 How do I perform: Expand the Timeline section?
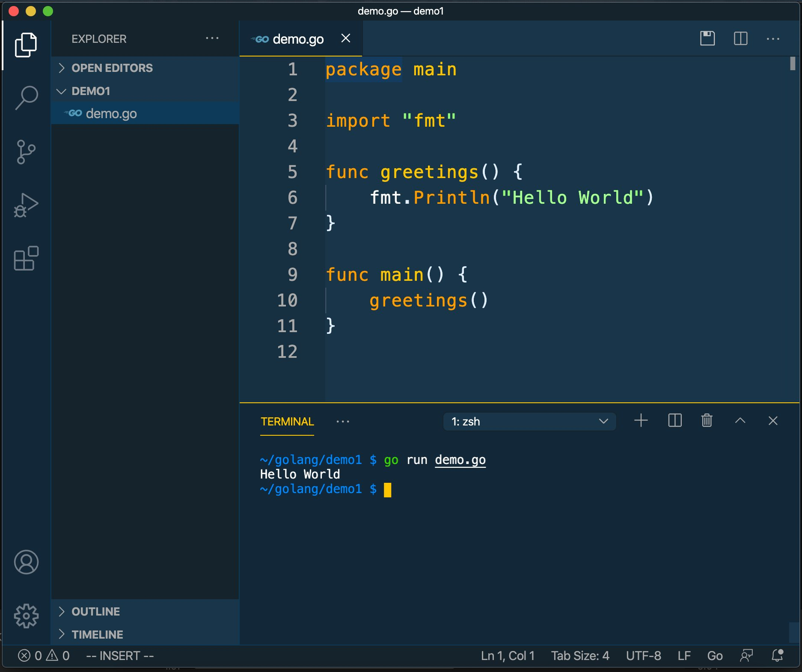click(x=145, y=634)
